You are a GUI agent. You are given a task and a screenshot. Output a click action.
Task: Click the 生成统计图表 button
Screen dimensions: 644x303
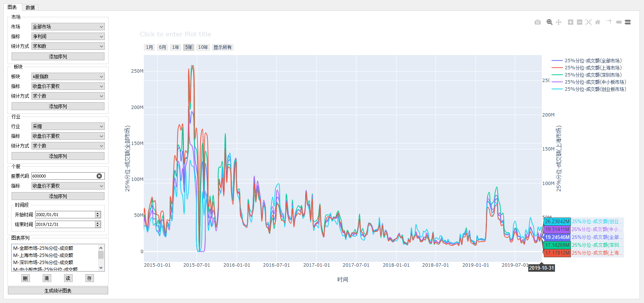(x=58, y=291)
